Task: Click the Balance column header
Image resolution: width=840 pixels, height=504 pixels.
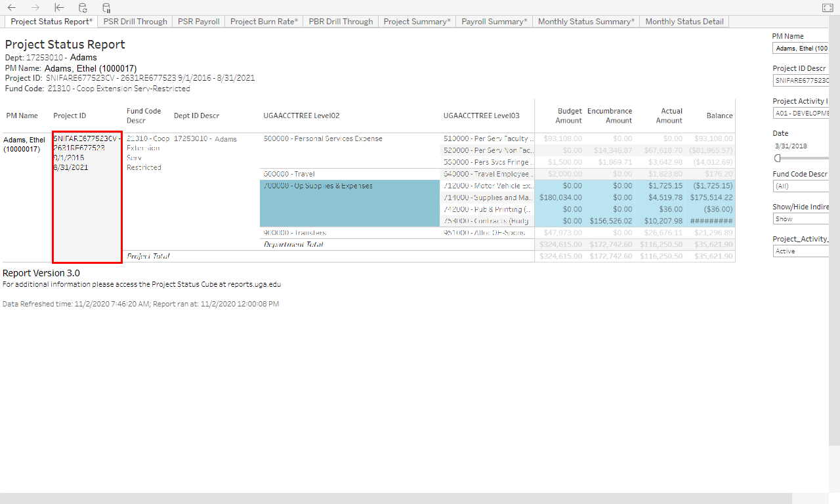Action: point(719,115)
